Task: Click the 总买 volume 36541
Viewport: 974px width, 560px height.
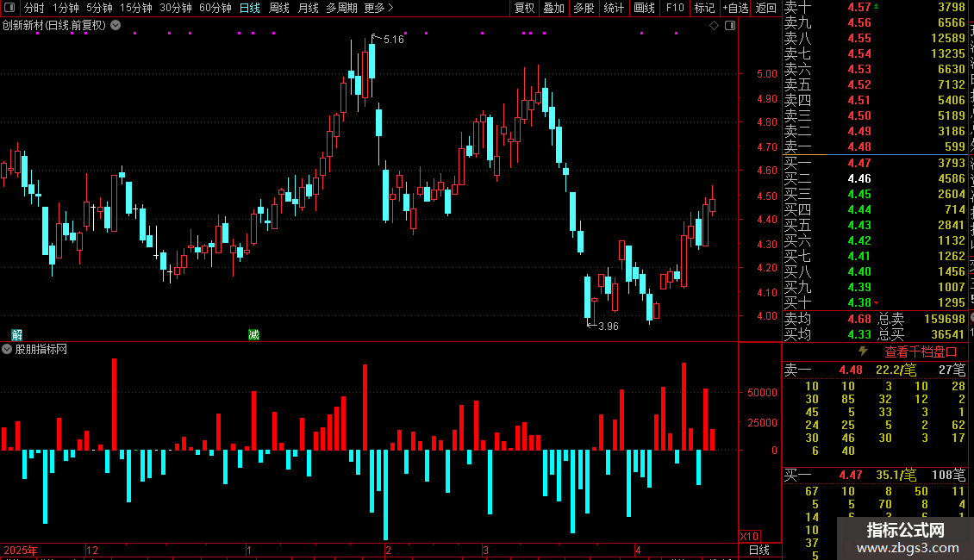Action: pos(948,334)
